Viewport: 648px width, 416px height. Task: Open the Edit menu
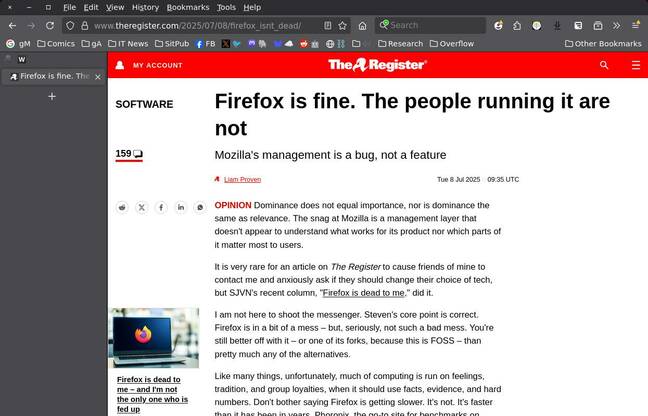tap(91, 7)
